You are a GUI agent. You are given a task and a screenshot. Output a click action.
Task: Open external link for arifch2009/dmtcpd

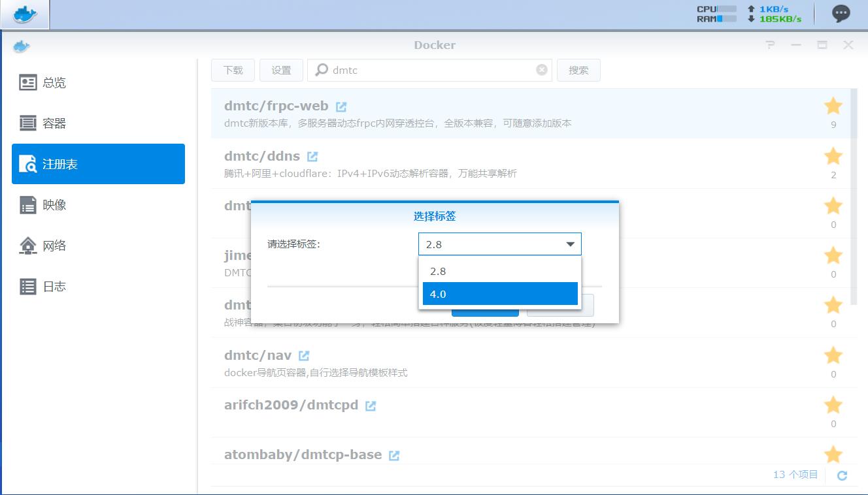(371, 406)
